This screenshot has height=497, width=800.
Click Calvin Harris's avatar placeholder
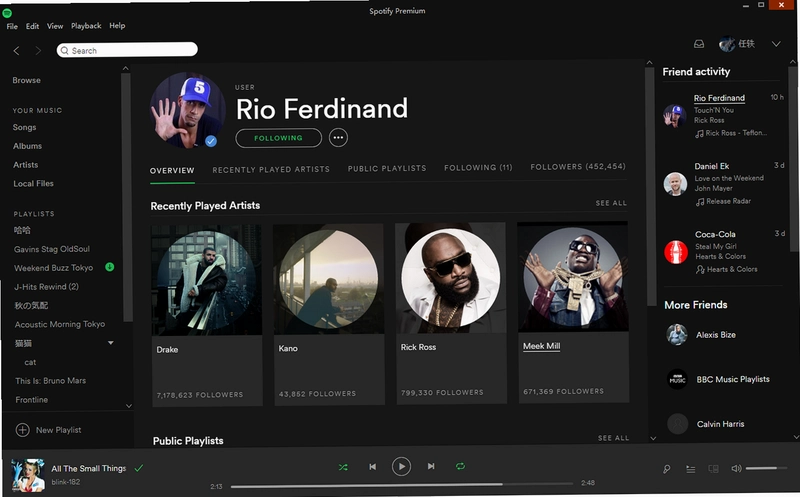click(678, 424)
